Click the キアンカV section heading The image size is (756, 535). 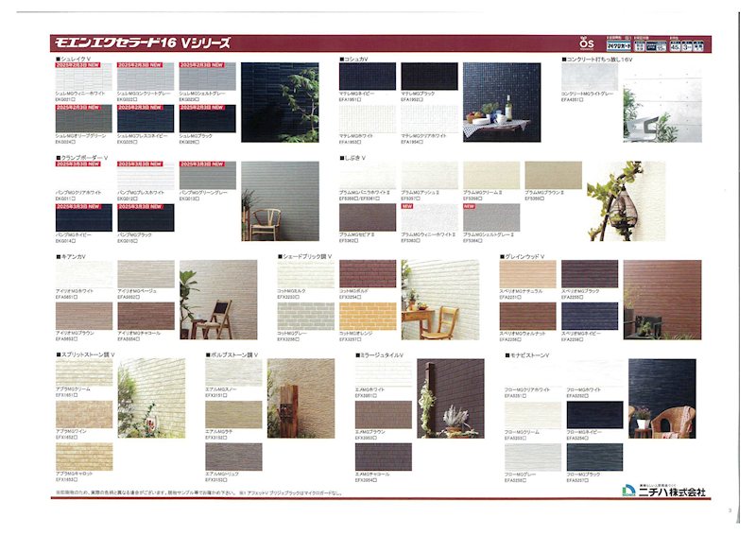(71, 257)
